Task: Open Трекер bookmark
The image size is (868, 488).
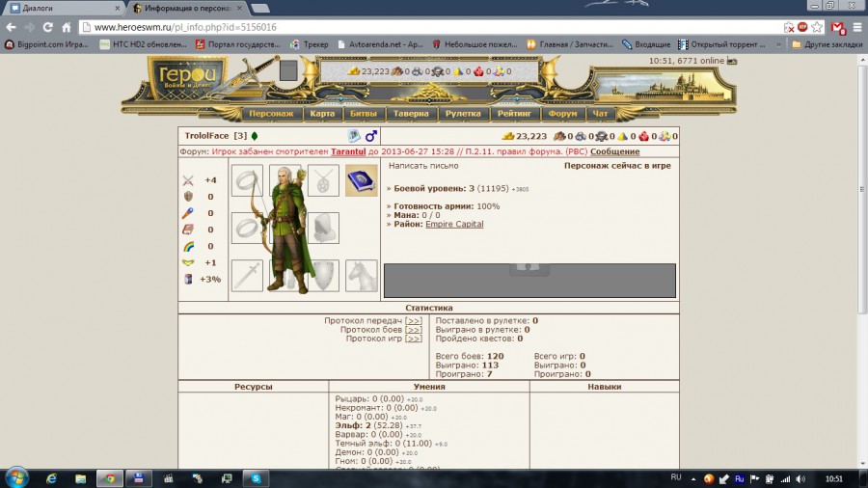Action: (x=310, y=44)
